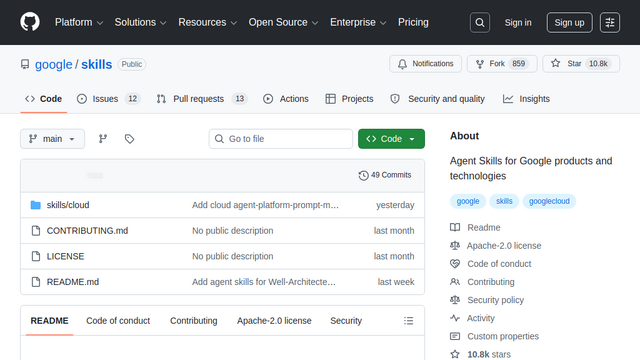This screenshot has width=640, height=360.
Task: Click the Notifications button
Action: [x=425, y=64]
